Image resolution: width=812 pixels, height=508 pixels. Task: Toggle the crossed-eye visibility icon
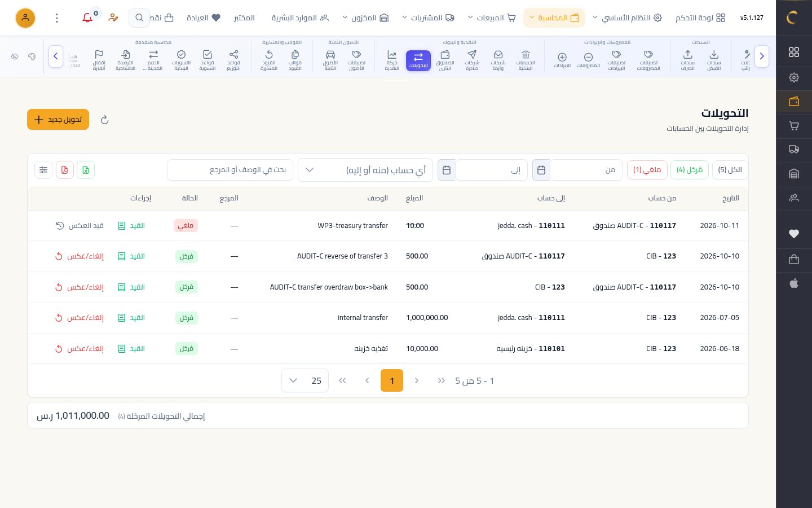[15, 56]
